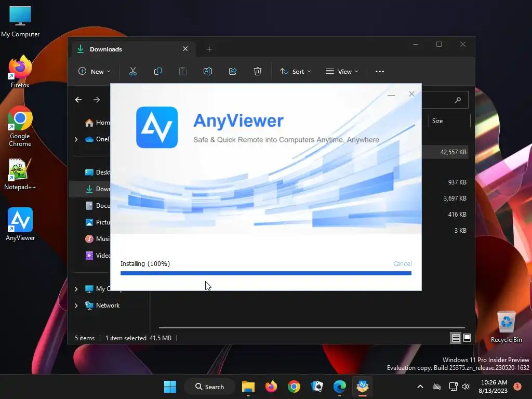The width and height of the screenshot is (532, 399).
Task: Go back with the Explorer back arrow
Action: pyautogui.click(x=78, y=100)
